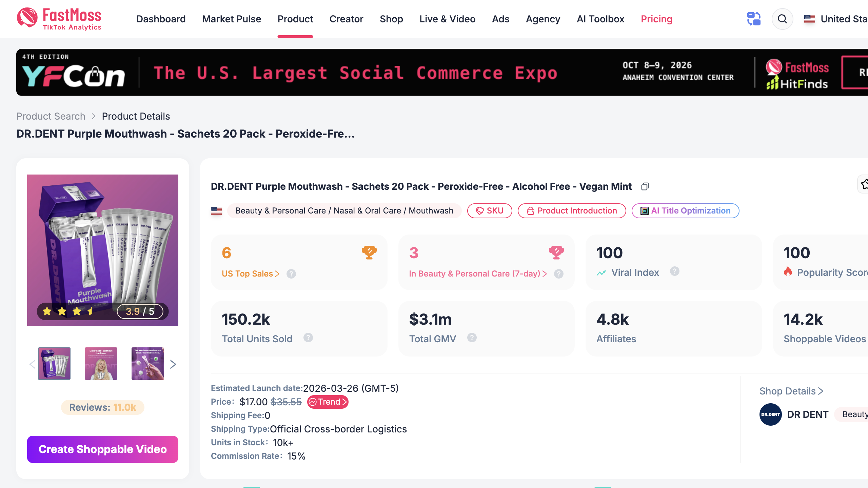
Task: Click help icon beside Beauty & Personal Care rank
Action: pos(558,274)
